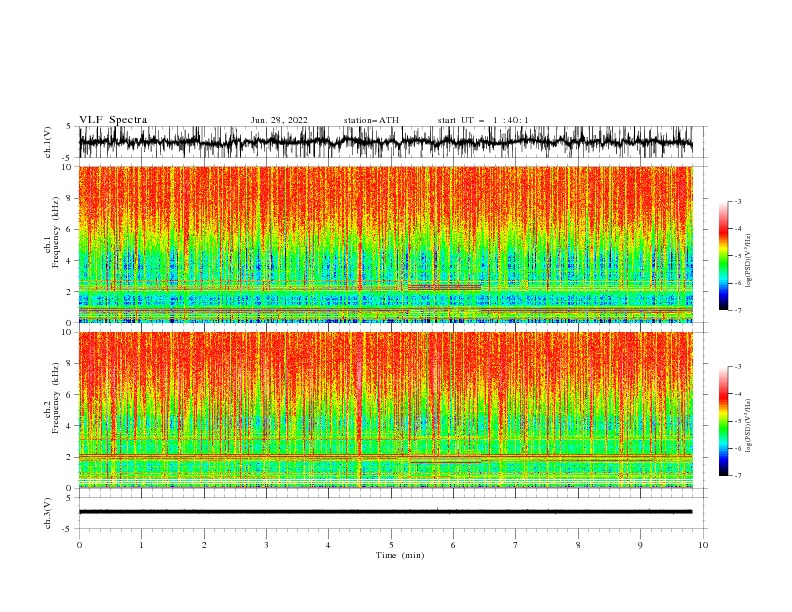This screenshot has height=612, width=792.
Task: Click the ch.2 frequency tick label '6'
Action: tap(69, 395)
